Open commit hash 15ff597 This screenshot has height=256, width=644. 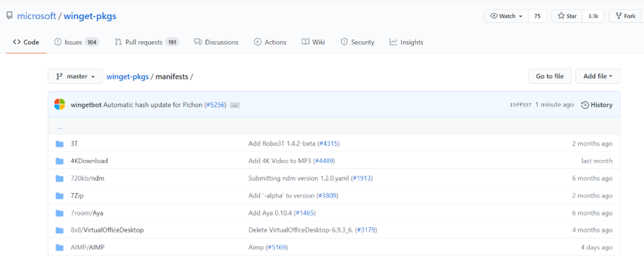coord(521,105)
